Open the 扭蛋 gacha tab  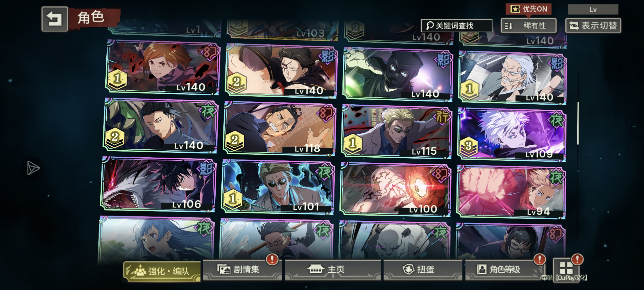(x=423, y=270)
